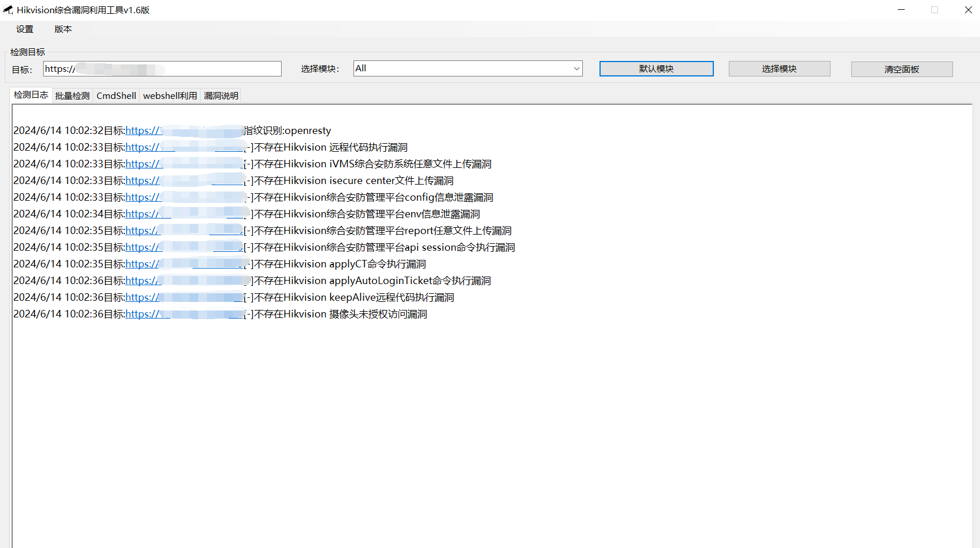Open the 版本 menu

point(63,29)
